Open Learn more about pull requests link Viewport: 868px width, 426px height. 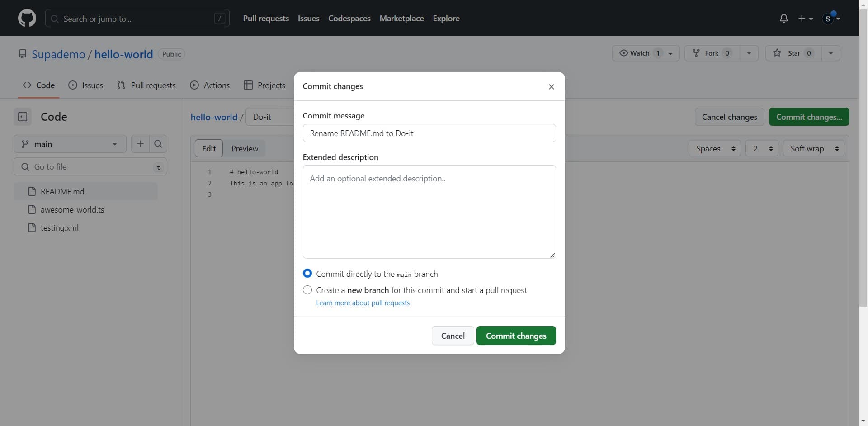click(363, 303)
